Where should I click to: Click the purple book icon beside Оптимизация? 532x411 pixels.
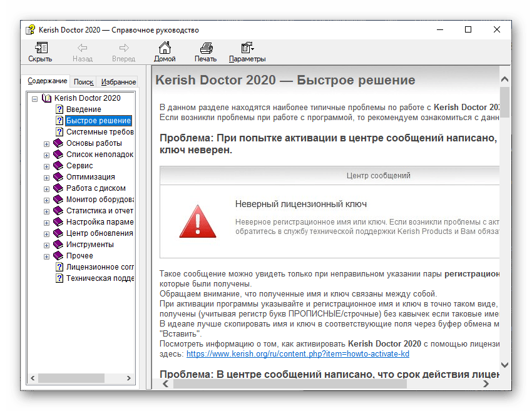point(58,176)
